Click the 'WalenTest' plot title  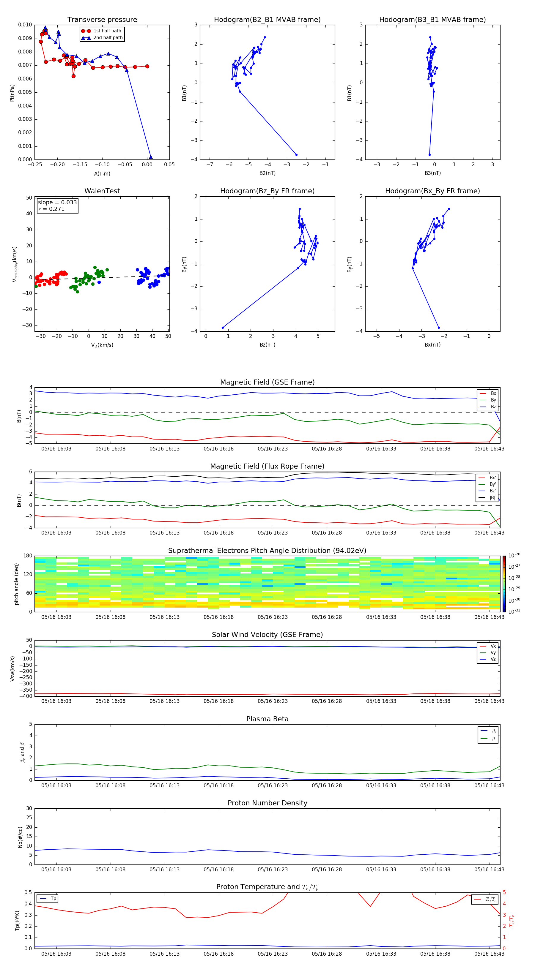point(102,191)
